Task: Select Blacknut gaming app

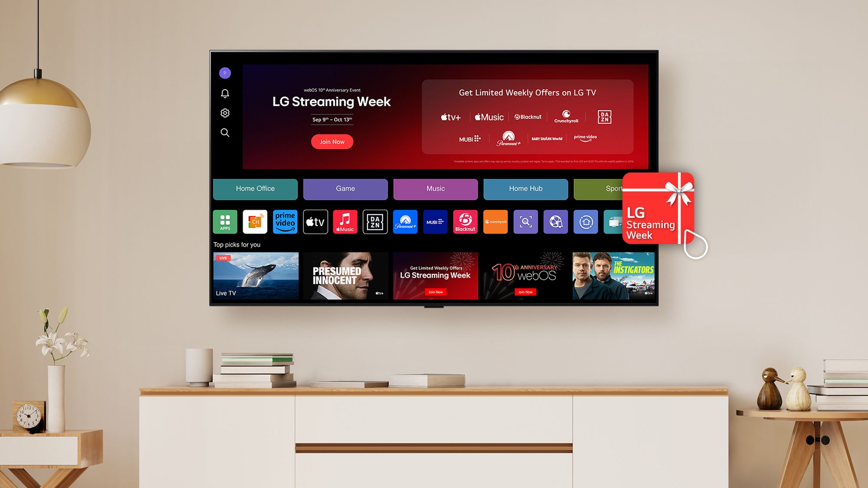Action: (465, 221)
